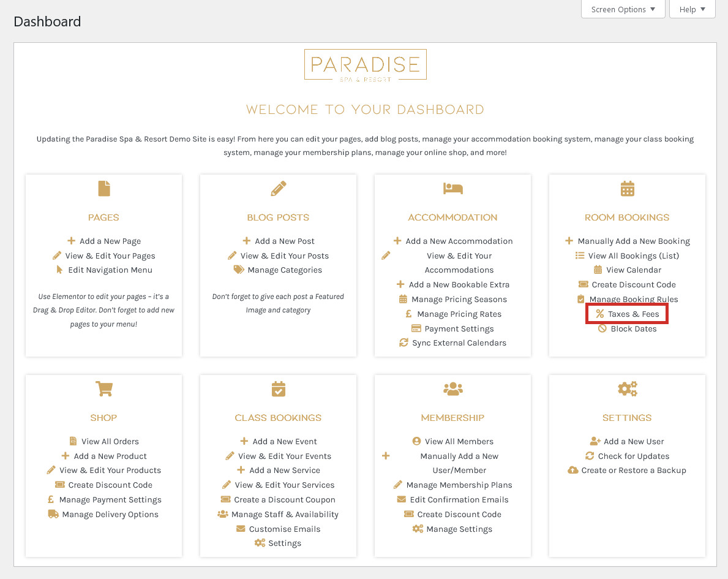
Task: Open Manage Pricing Seasons link
Action: (x=459, y=299)
